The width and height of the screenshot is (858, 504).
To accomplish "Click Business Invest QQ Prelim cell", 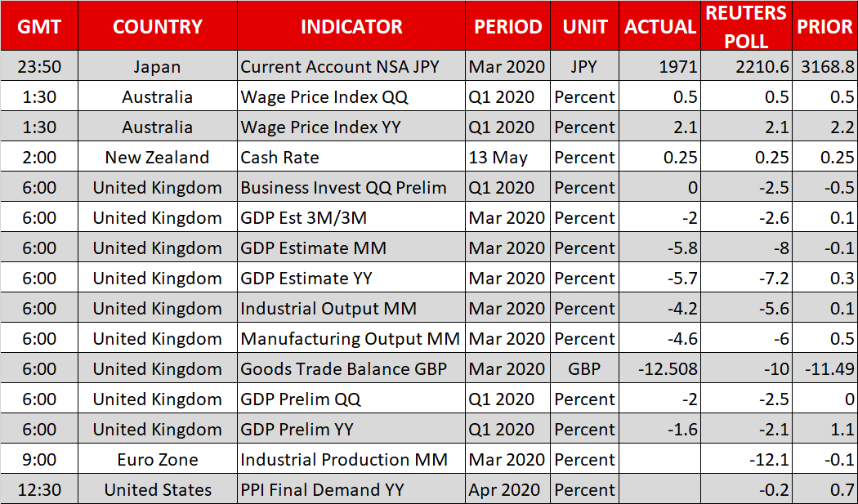I will point(343,188).
